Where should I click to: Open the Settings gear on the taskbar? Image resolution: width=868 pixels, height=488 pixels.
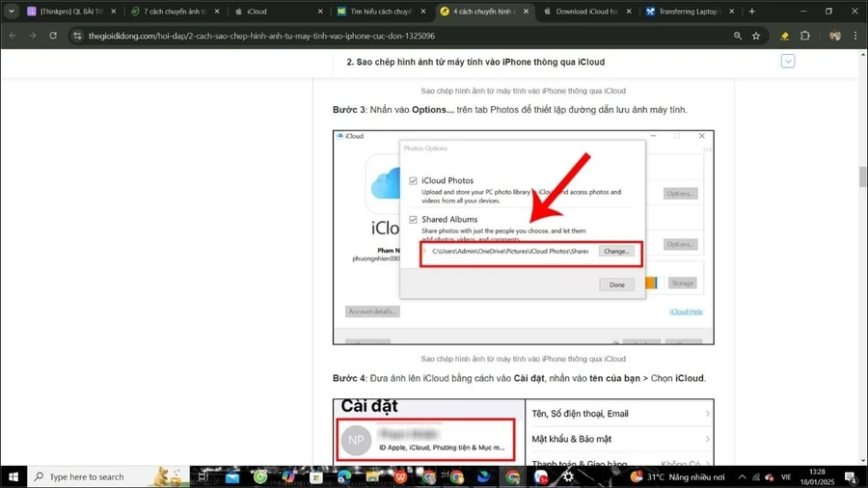[x=568, y=476]
